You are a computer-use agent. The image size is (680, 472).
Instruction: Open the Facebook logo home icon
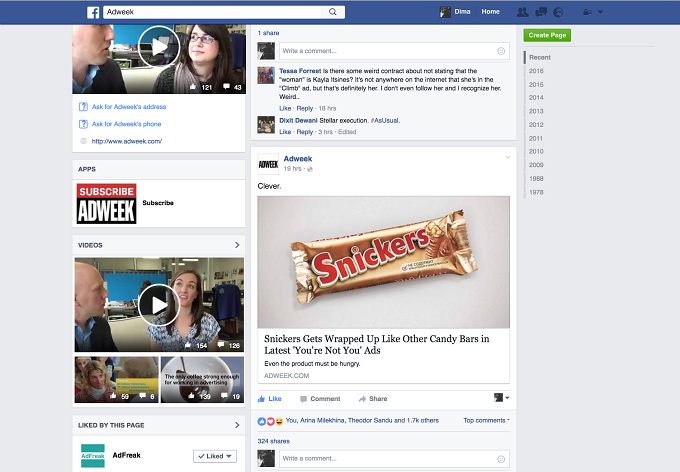(93, 12)
